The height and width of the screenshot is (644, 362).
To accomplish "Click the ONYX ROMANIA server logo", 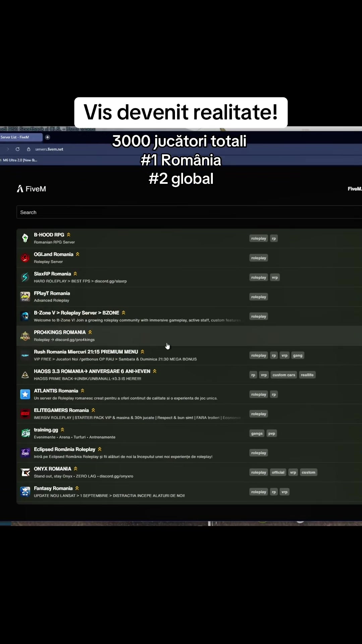I will (25, 472).
